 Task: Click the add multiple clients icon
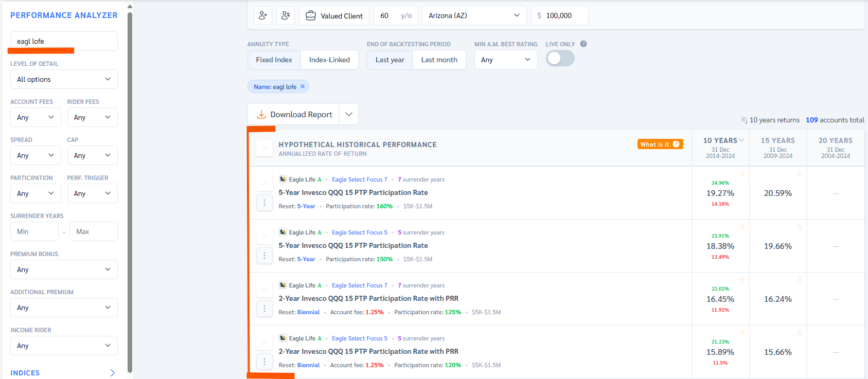tap(286, 15)
